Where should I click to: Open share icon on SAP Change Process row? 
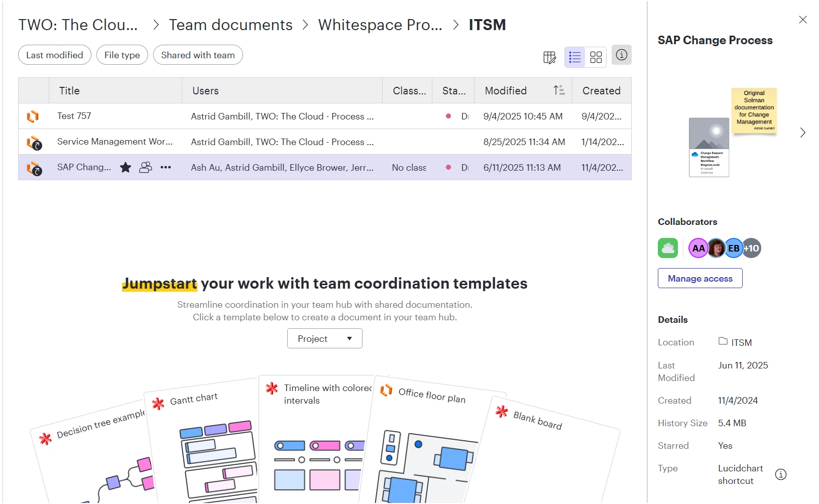[x=146, y=167]
